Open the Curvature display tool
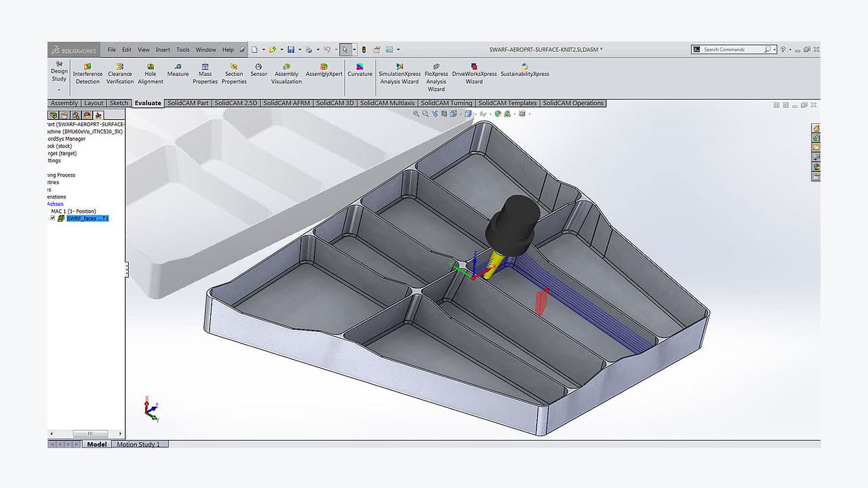The image size is (868, 488). 359,68
